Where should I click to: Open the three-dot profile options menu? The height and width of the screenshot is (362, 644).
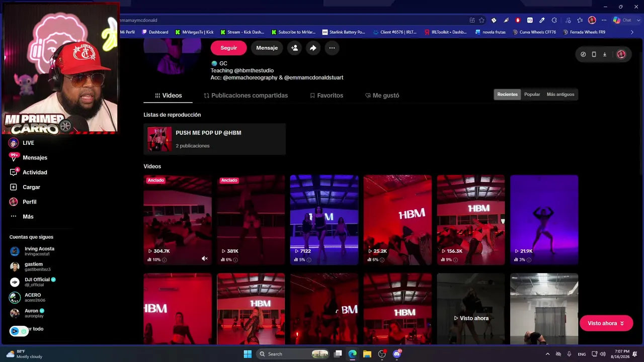click(332, 48)
